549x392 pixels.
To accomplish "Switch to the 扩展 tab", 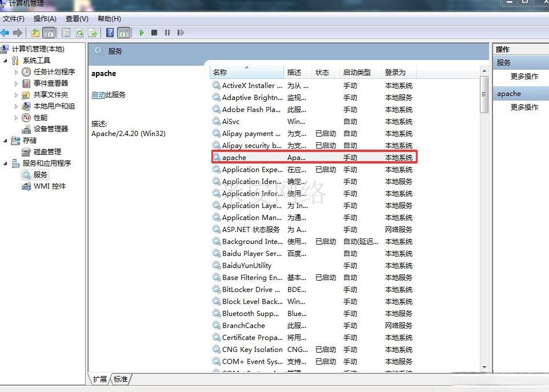I will coord(100,379).
